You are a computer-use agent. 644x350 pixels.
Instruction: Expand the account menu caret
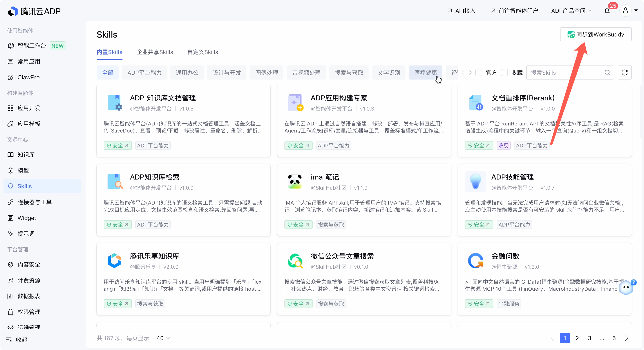(x=636, y=11)
